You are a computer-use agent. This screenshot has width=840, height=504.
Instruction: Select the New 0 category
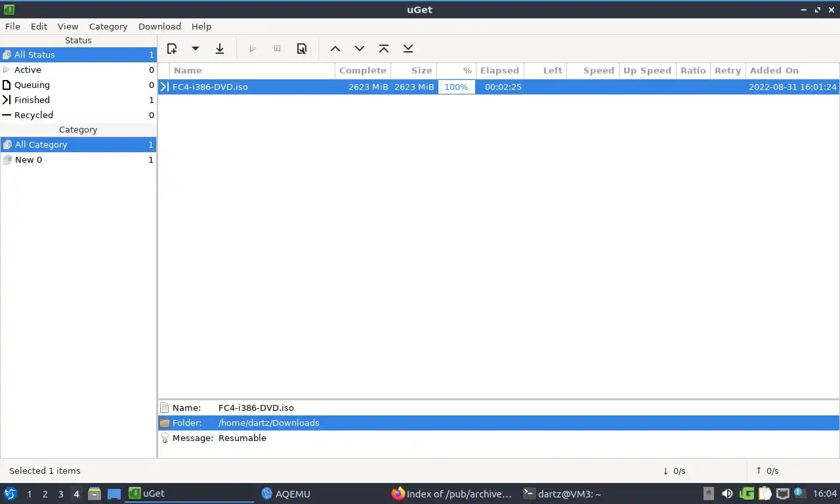78,159
